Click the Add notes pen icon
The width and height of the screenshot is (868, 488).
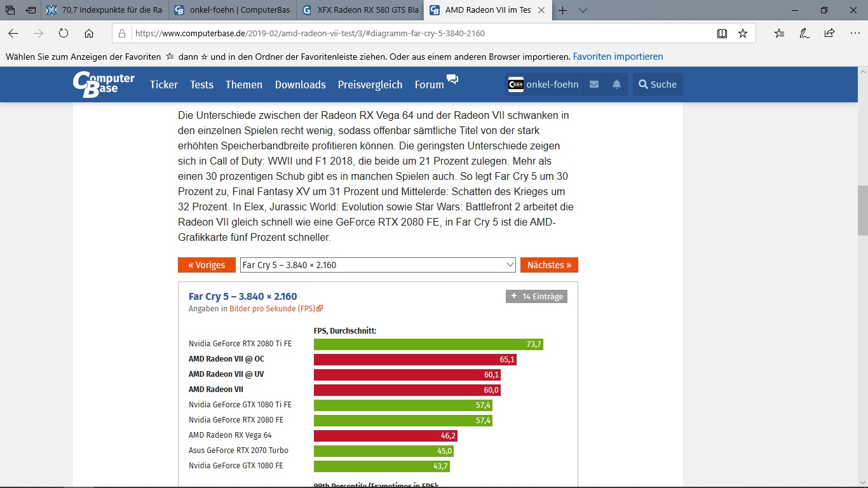[x=804, y=34]
